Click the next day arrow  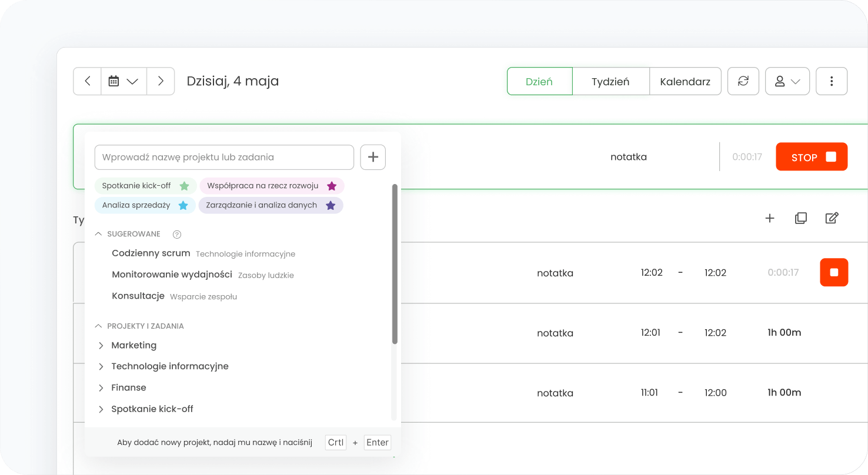point(161,81)
